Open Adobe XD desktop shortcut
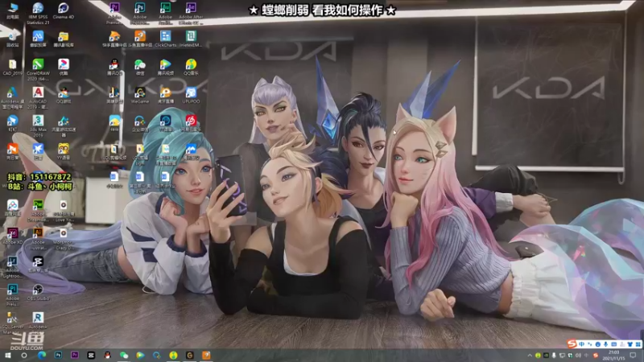The width and height of the screenshot is (644, 362). (13, 236)
